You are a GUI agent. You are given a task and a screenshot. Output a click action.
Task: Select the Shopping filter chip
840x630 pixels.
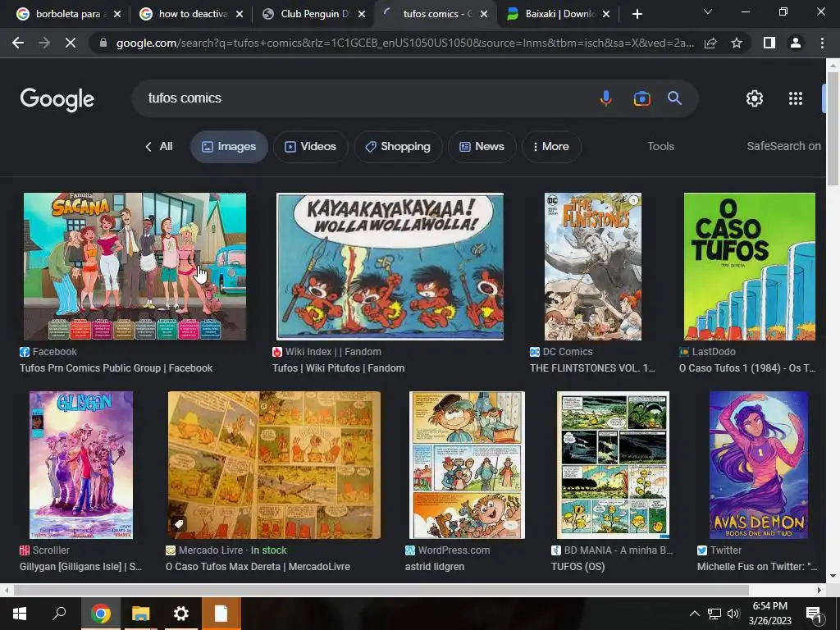[398, 146]
